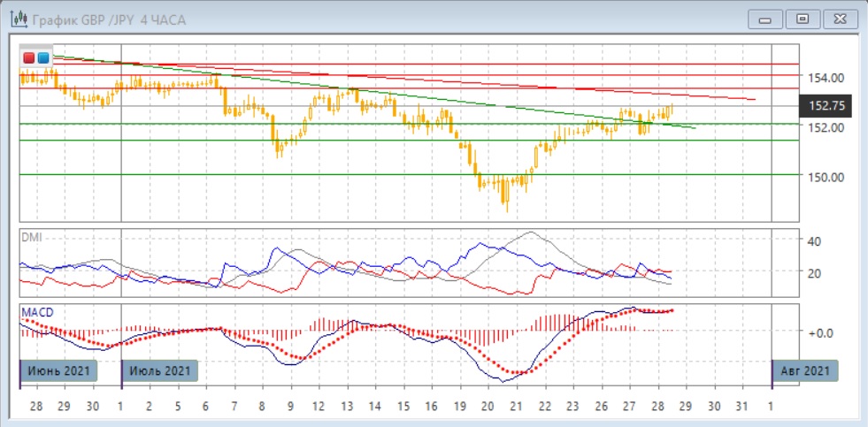Select the DMI indicator label

pyautogui.click(x=31, y=237)
